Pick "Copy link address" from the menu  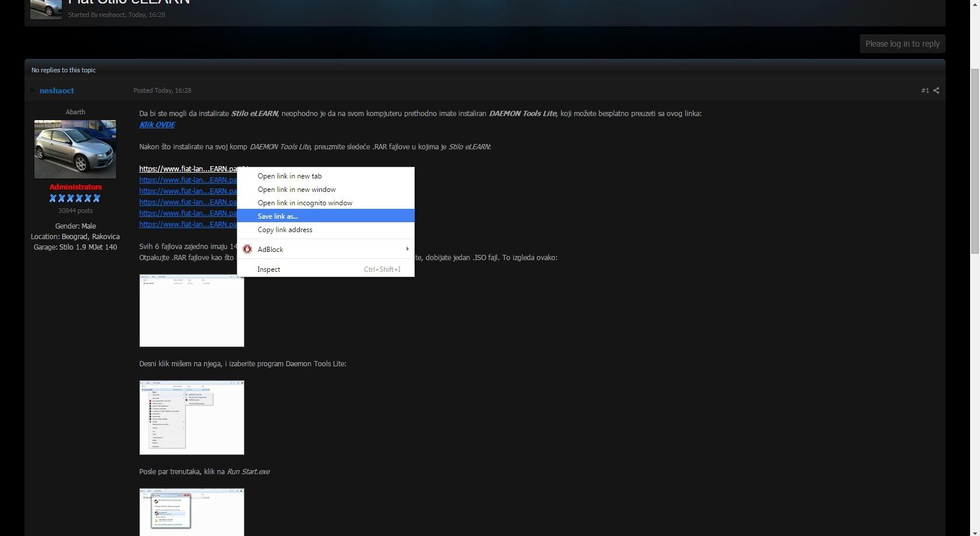325,229
